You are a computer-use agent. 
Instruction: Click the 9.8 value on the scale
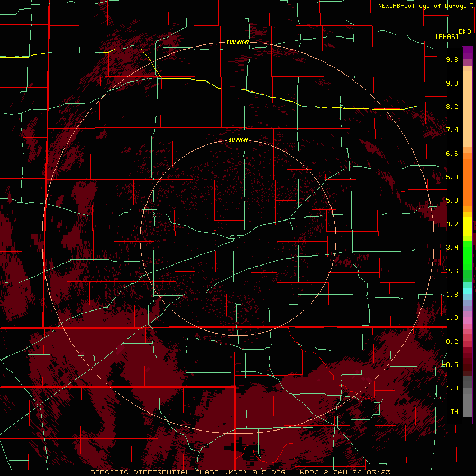pyautogui.click(x=452, y=59)
